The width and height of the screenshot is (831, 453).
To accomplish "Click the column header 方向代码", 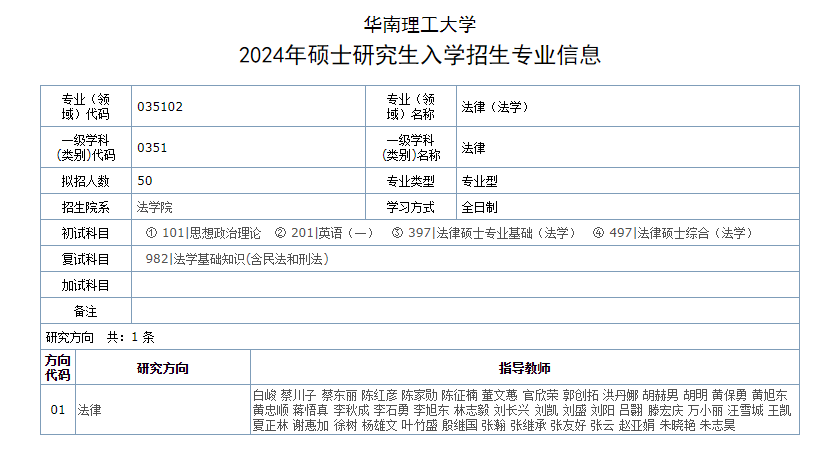I will point(58,368).
